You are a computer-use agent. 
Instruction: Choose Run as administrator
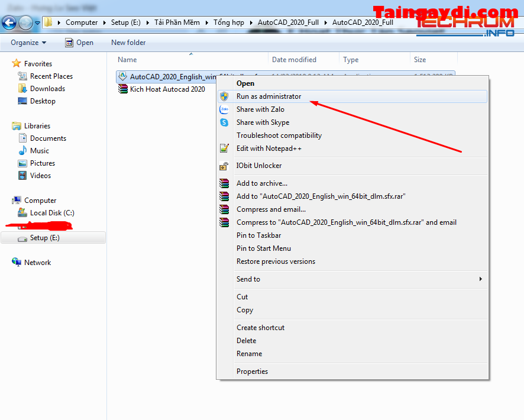pos(352,96)
